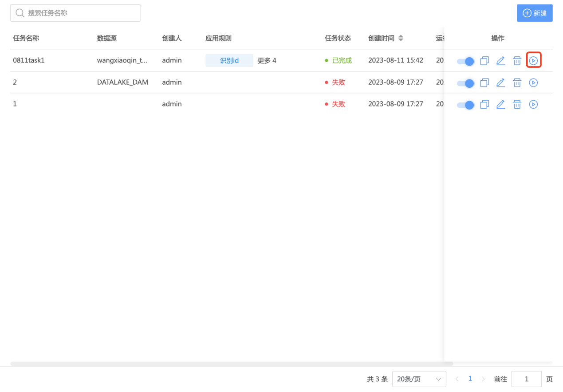Toggle the DATALAKE_DAM task switch

coord(465,83)
